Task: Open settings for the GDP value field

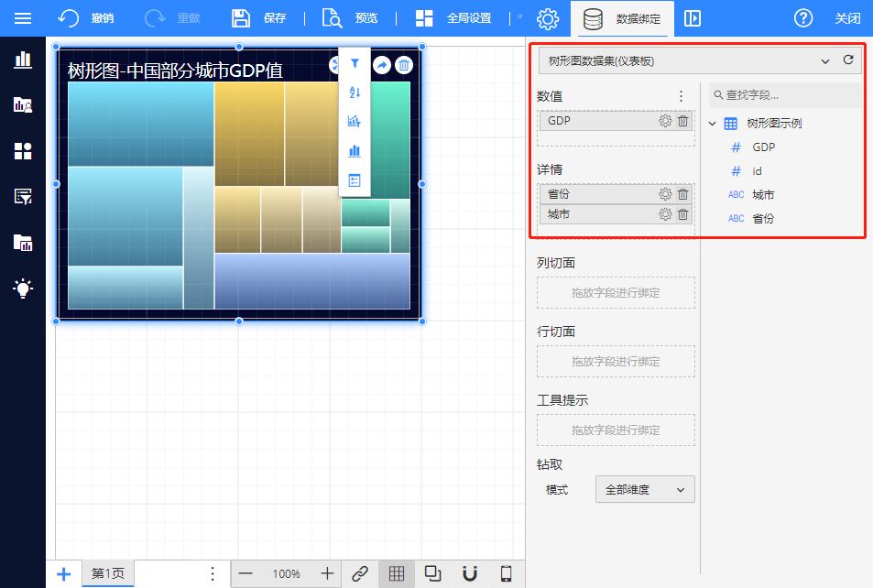Action: click(x=665, y=121)
